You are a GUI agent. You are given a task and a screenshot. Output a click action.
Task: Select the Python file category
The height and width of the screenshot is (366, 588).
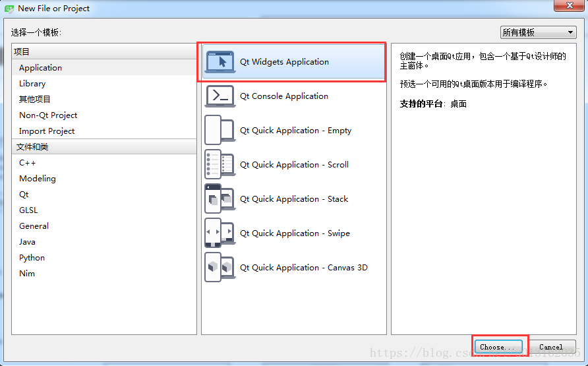(104, 258)
